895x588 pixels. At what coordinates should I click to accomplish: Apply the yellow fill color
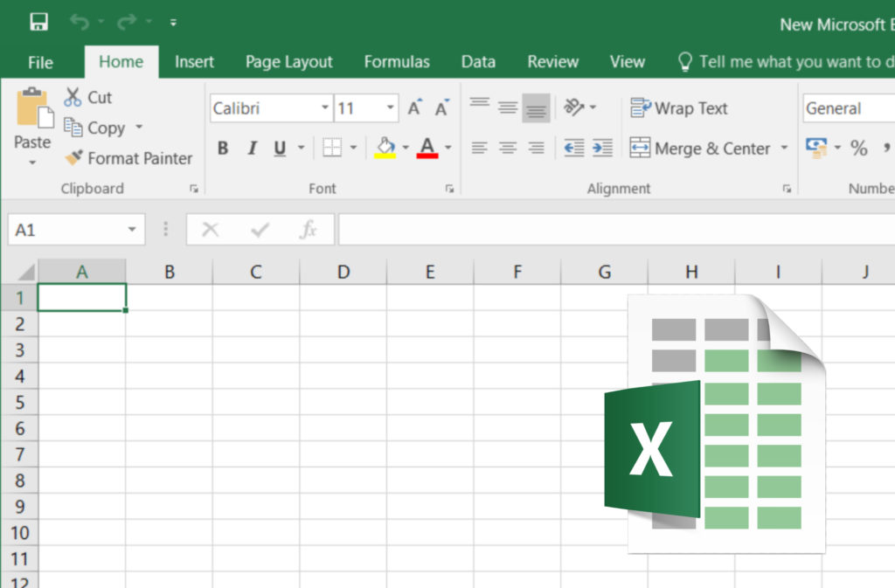385,148
